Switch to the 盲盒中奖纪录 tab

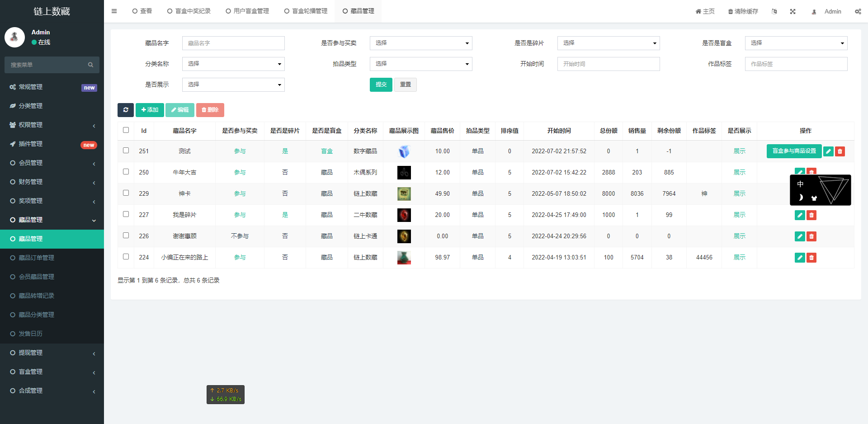[189, 11]
